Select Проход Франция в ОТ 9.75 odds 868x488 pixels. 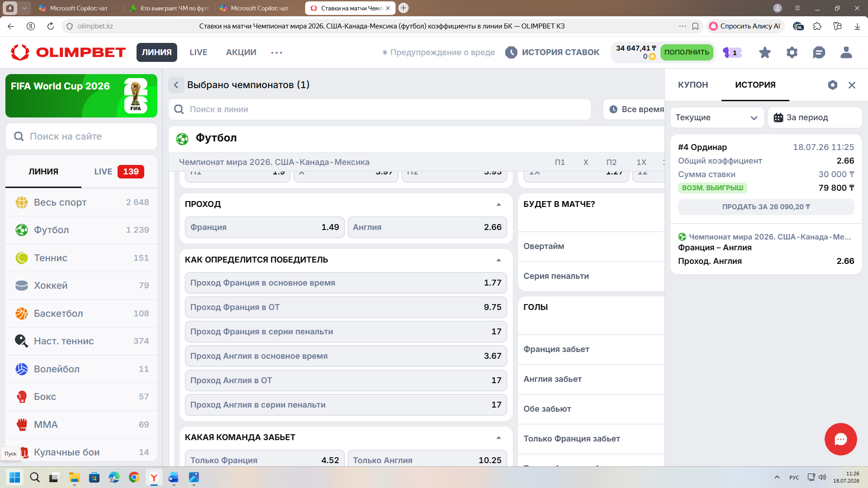346,307
